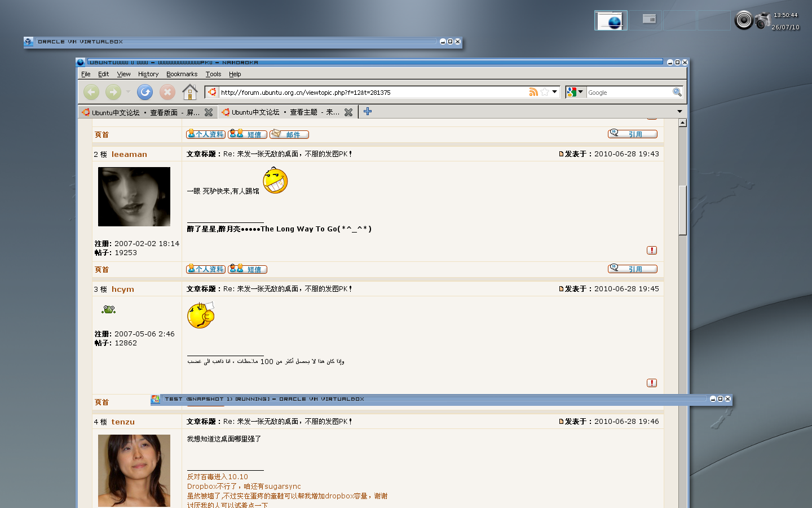Switch to second virtual desktop in pager
The height and width of the screenshot is (508, 812).
[645, 20]
